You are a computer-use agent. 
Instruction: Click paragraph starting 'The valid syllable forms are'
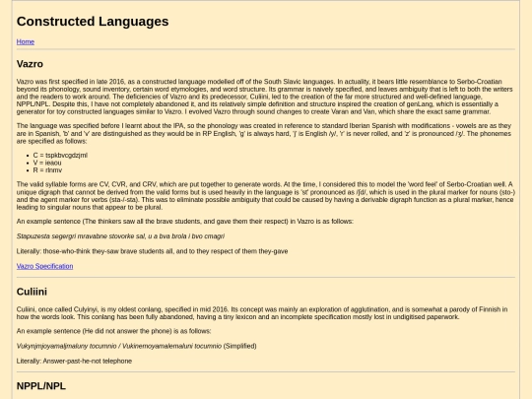[x=266, y=196]
